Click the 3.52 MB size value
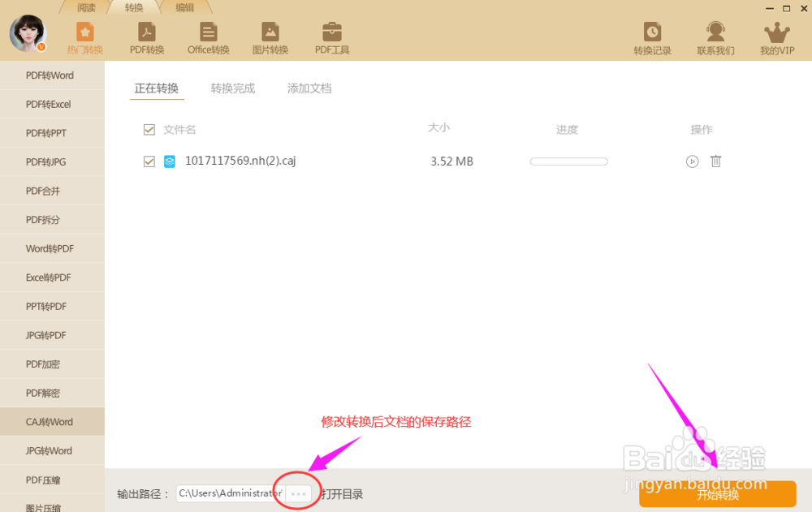Viewport: 812px width, 512px height. tap(451, 161)
